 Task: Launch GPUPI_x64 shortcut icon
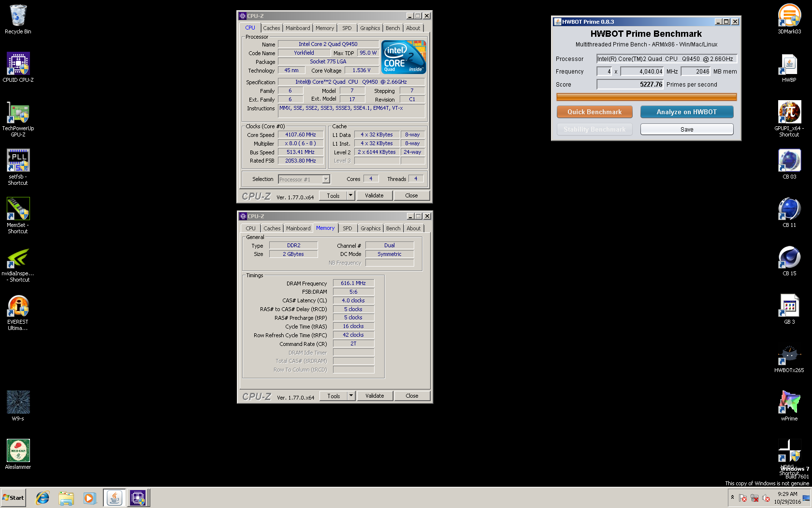pos(789,119)
